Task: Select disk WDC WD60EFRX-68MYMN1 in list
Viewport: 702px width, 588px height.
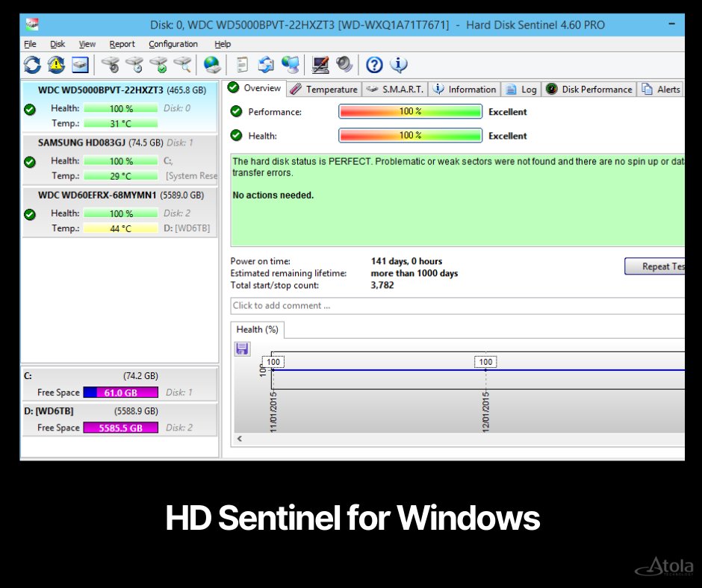Action: [120, 212]
